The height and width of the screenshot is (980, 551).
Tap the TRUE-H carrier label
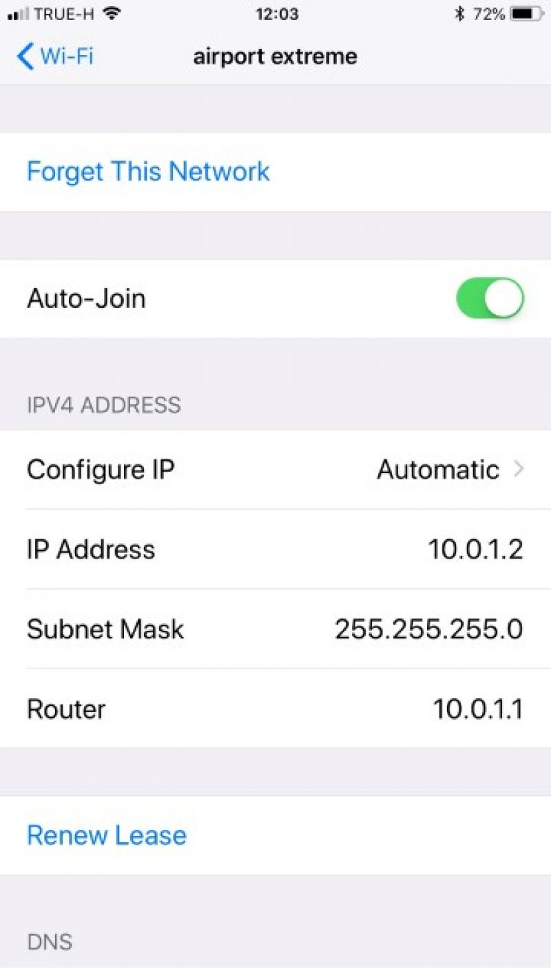pyautogui.click(x=65, y=14)
